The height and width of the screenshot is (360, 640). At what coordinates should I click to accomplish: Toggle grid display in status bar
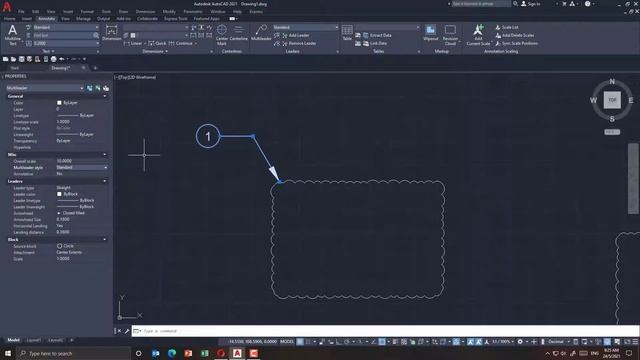pos(300,342)
